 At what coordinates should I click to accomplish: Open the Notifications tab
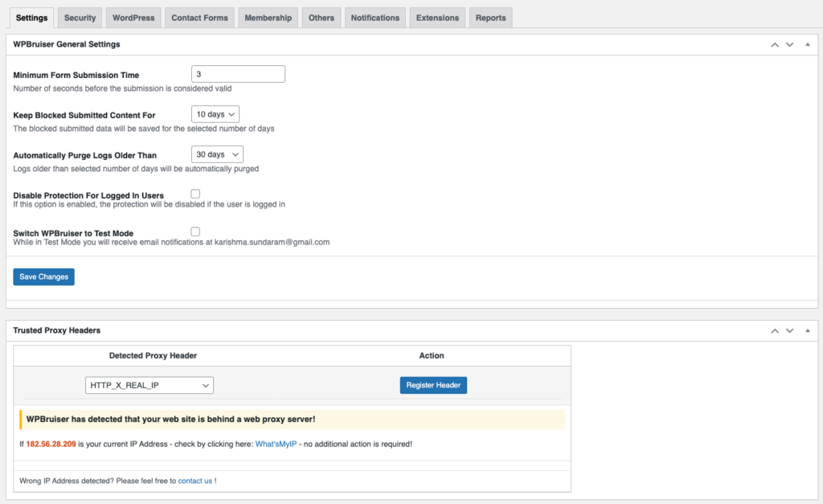coord(375,18)
